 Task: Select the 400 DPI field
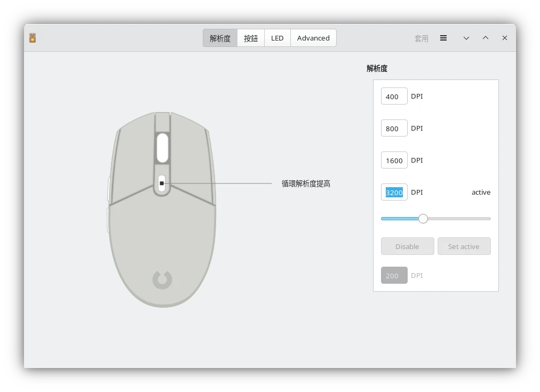pos(394,97)
